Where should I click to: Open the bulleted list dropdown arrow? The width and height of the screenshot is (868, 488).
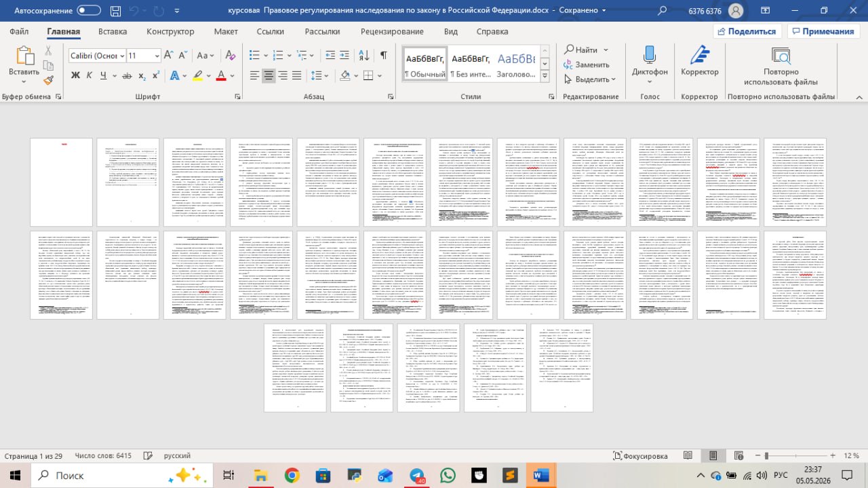pyautogui.click(x=266, y=56)
